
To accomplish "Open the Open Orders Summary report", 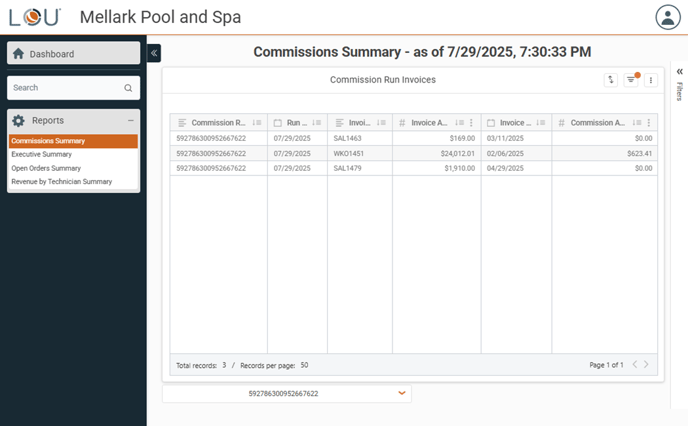I will 46,168.
